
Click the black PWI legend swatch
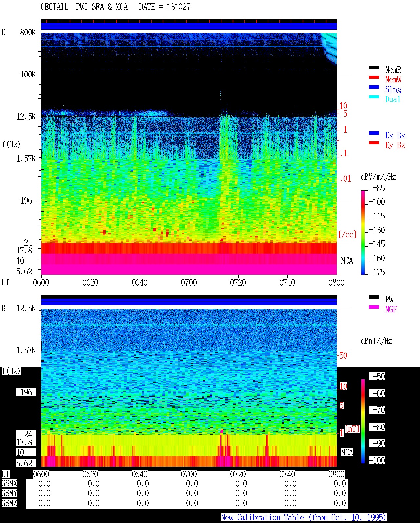[374, 297]
